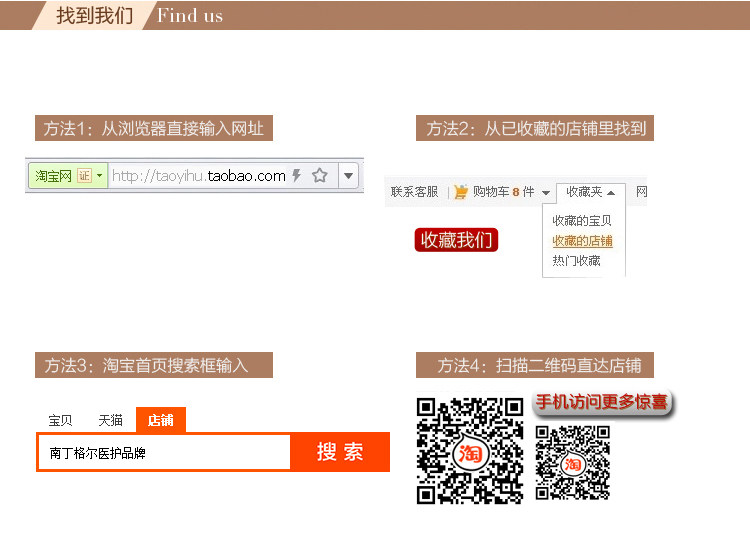This screenshot has height=546, width=750.
Task: Click the lightning bolt icon in address bar
Action: [297, 175]
